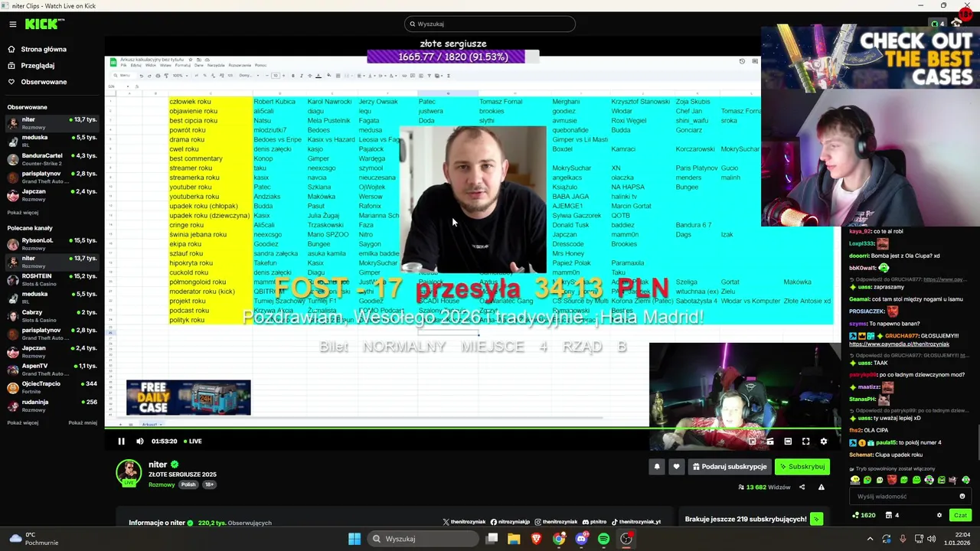The height and width of the screenshot is (551, 980).
Task: Open Spotify from the taskbar
Action: 603,539
